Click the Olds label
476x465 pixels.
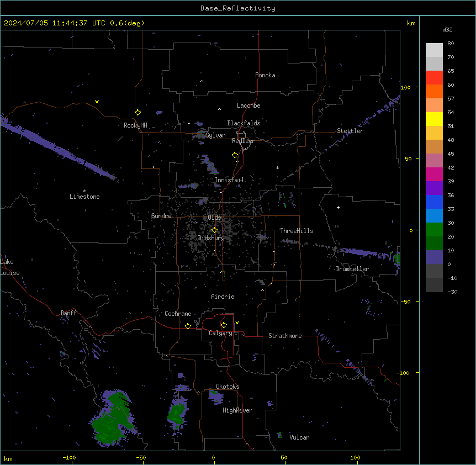point(214,218)
